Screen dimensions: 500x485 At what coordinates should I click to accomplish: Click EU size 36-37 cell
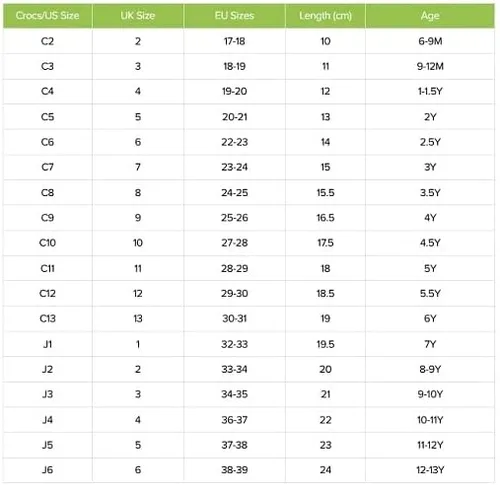(x=234, y=420)
